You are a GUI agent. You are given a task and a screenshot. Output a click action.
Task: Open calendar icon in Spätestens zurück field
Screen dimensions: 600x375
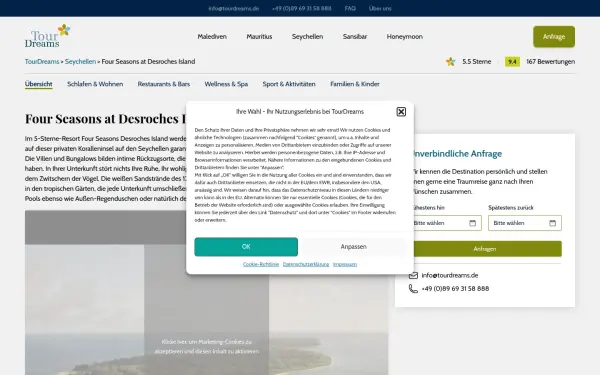click(553, 223)
